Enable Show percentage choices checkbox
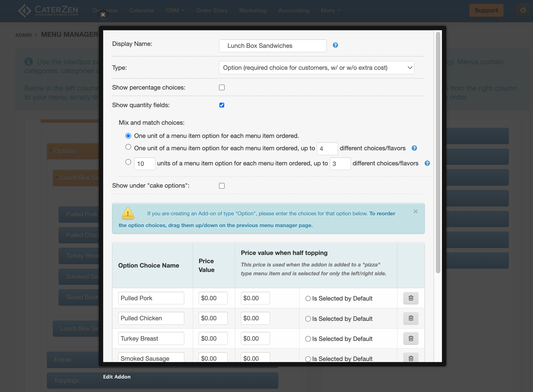 tap(222, 88)
